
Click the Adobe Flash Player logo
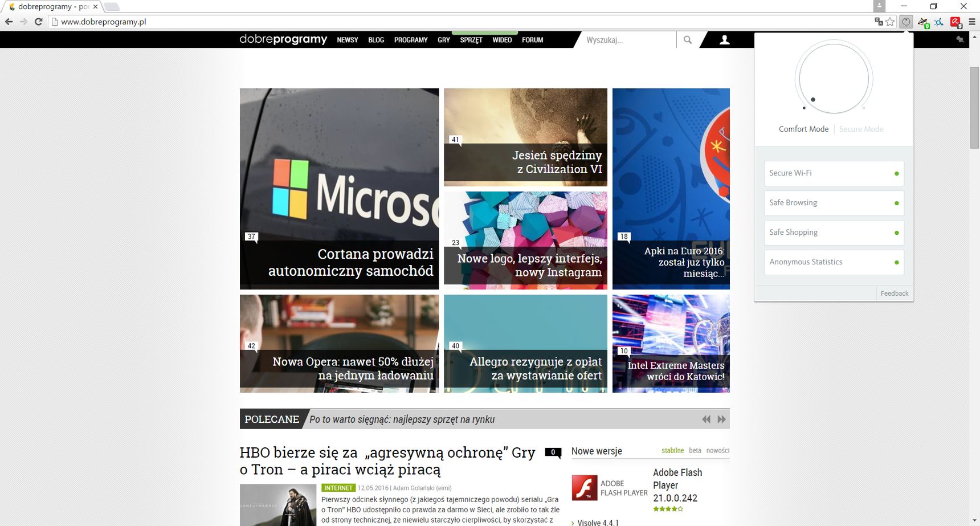(585, 488)
